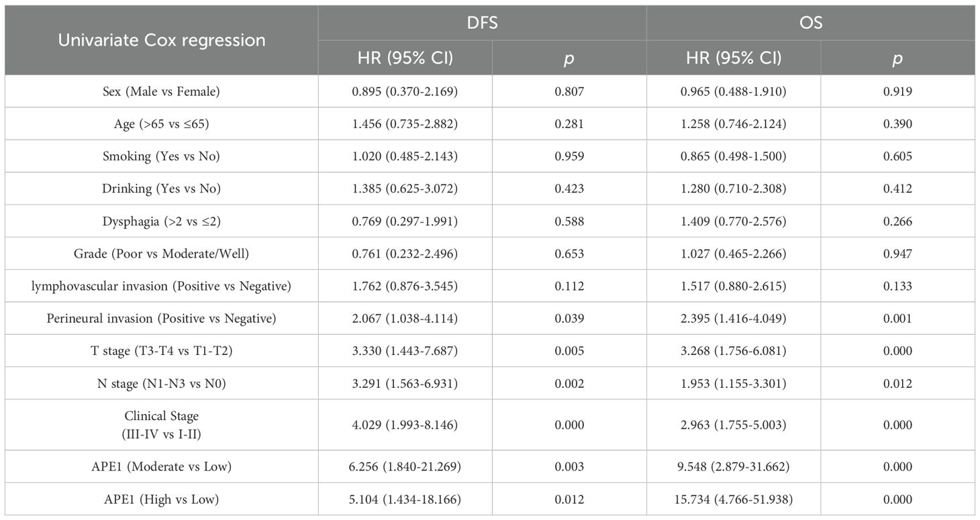The width and height of the screenshot is (980, 520).
Task: Select the Perineural invasion row label
Action: pos(161,319)
